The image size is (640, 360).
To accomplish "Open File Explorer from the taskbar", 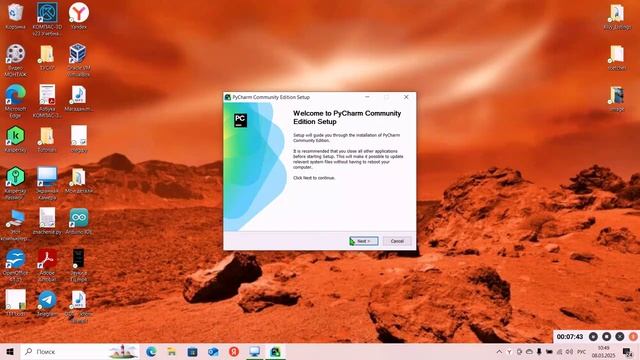I will 172,351.
